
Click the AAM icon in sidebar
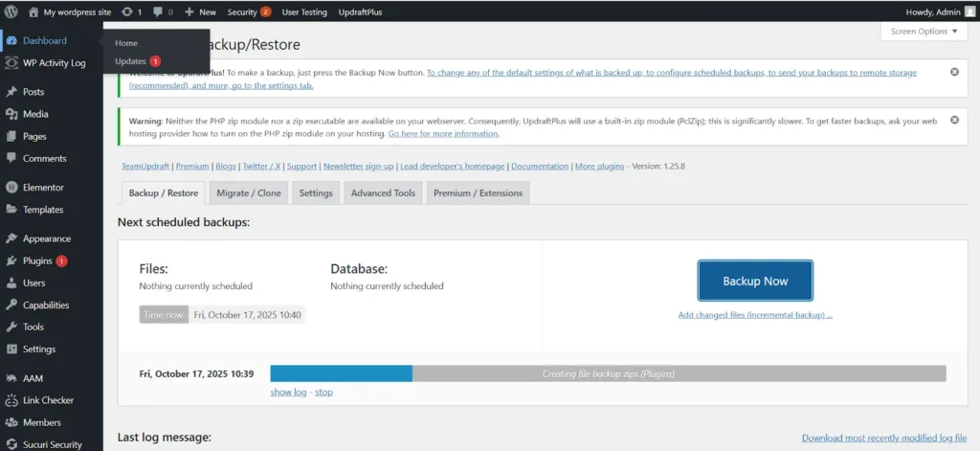(x=11, y=378)
